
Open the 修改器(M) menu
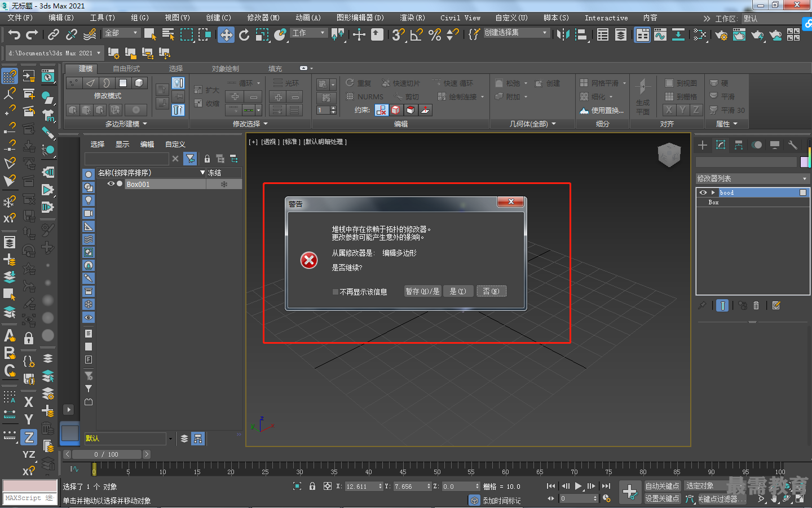[x=263, y=18]
